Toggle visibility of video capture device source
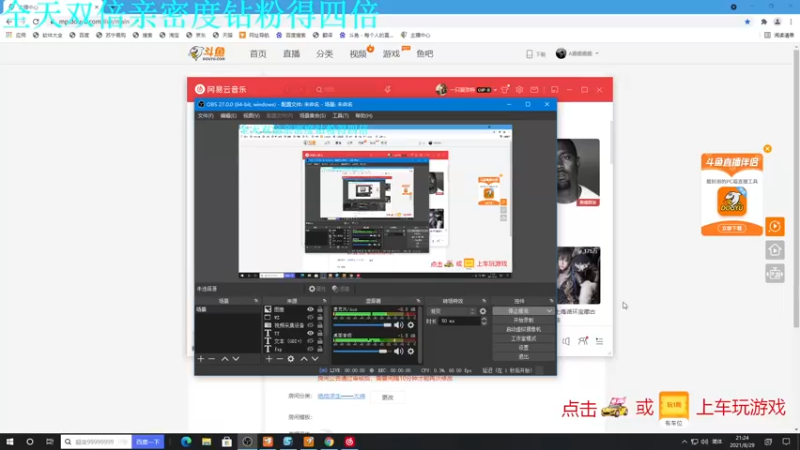Screen dimensions: 800x450 pyautogui.click(x=310, y=325)
